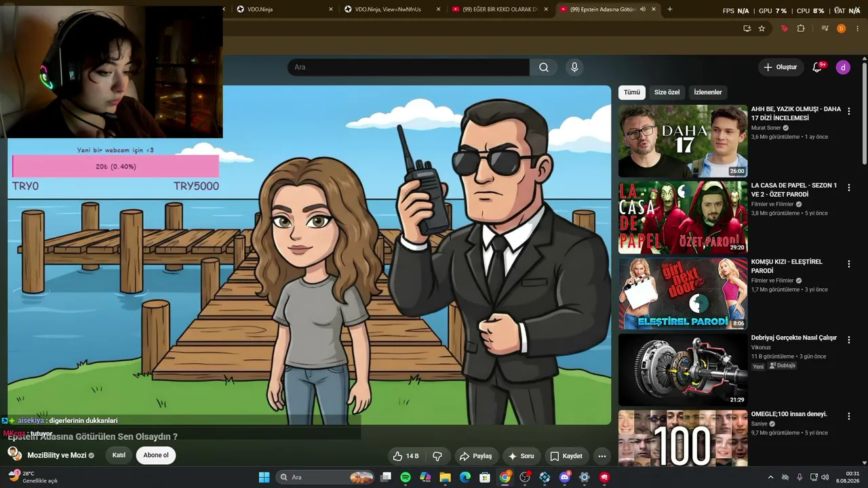
Task: Open Chrome media controls icon
Action: point(825,28)
